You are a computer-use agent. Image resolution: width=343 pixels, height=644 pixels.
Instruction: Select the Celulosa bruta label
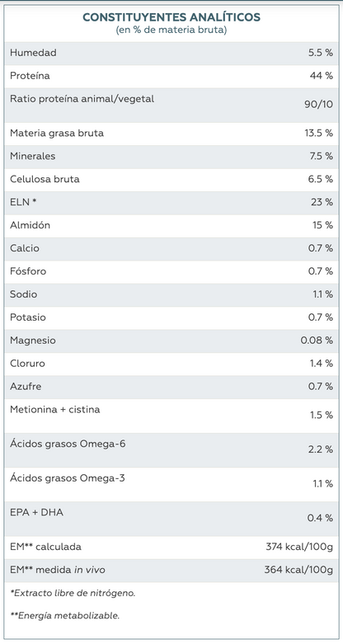coord(45,180)
